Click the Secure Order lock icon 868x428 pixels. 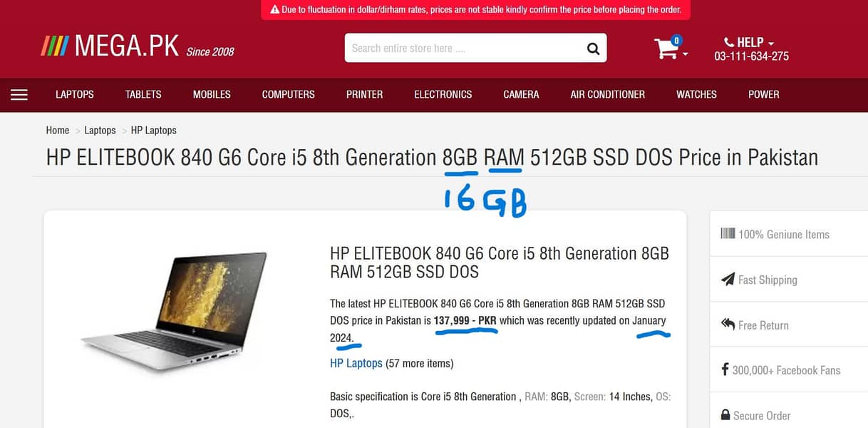[x=725, y=415]
